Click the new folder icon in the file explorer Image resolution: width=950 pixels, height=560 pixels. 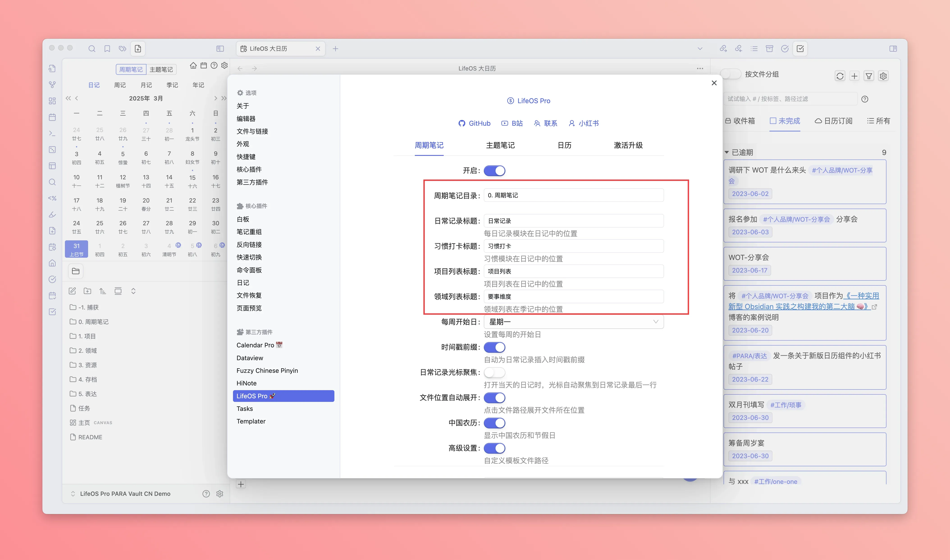tap(88, 291)
